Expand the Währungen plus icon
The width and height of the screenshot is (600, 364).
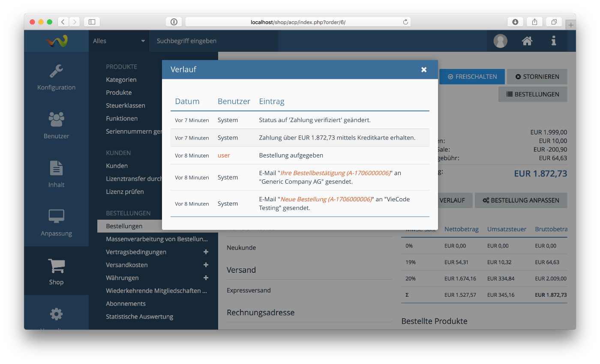click(x=206, y=277)
